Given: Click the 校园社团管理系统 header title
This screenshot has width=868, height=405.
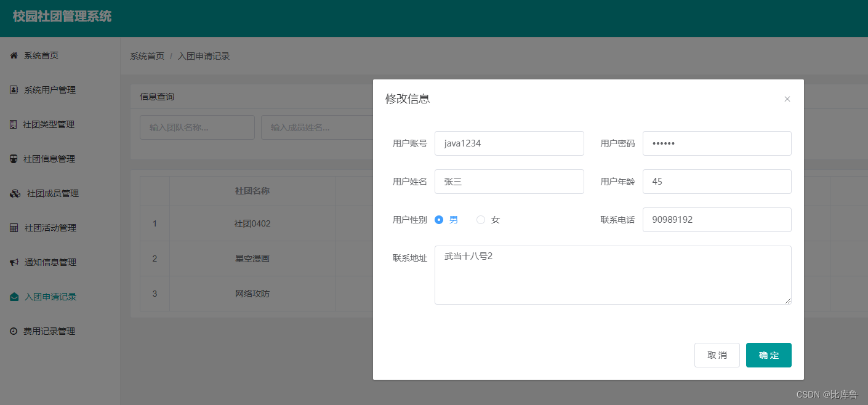Looking at the screenshot, I should 62,17.
